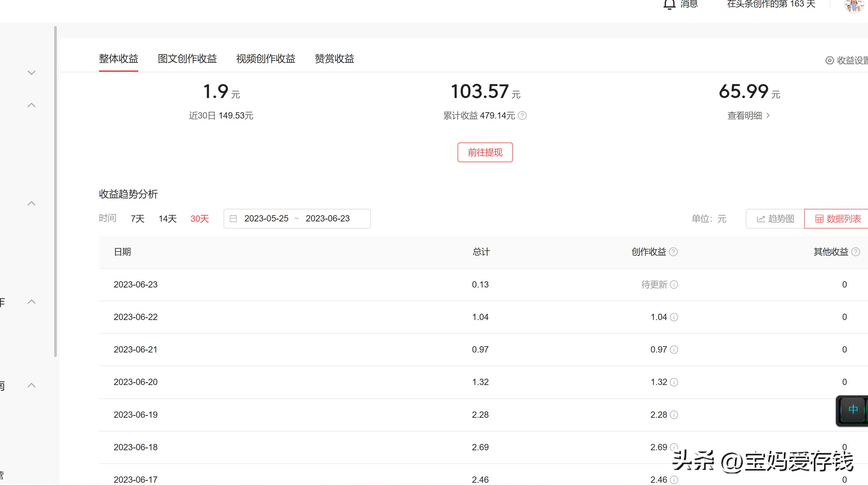Click help icon next to 累计收益
This screenshot has width=868, height=486.
tap(522, 116)
